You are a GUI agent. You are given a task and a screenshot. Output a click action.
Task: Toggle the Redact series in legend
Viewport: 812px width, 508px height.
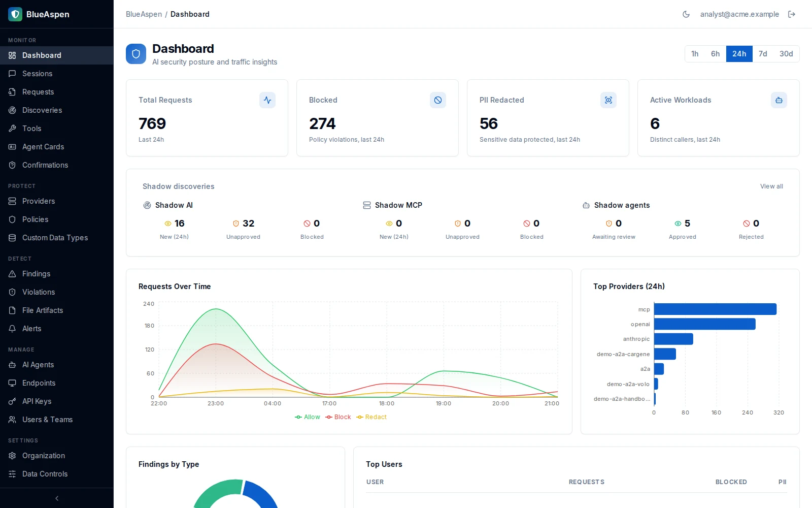[371, 417]
